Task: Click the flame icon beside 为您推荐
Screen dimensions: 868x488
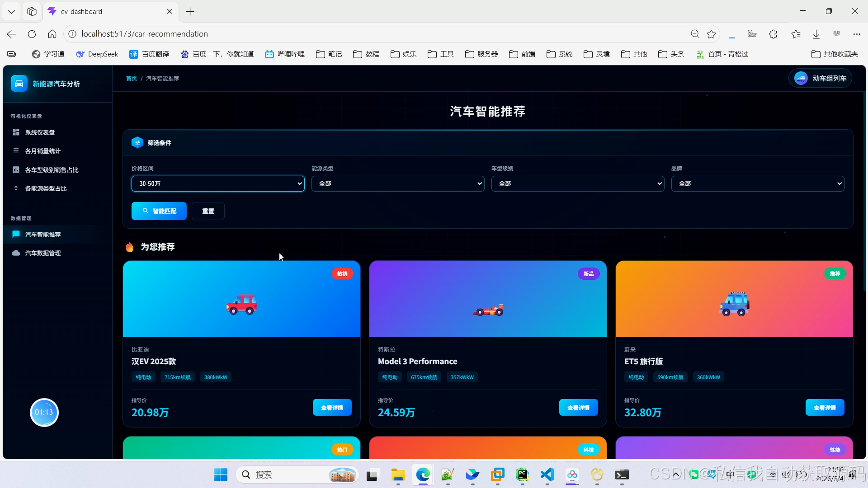Action: 130,247
